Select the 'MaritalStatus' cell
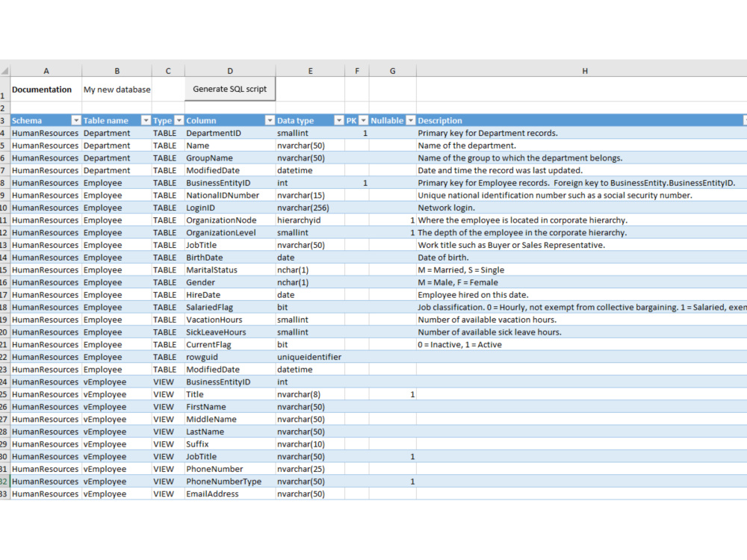The image size is (747, 560). coord(230,270)
